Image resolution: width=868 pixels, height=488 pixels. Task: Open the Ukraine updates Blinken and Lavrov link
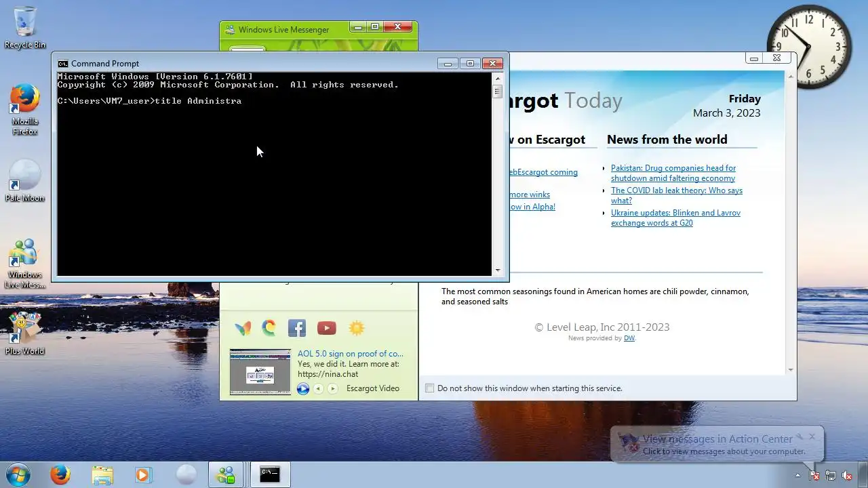(675, 218)
